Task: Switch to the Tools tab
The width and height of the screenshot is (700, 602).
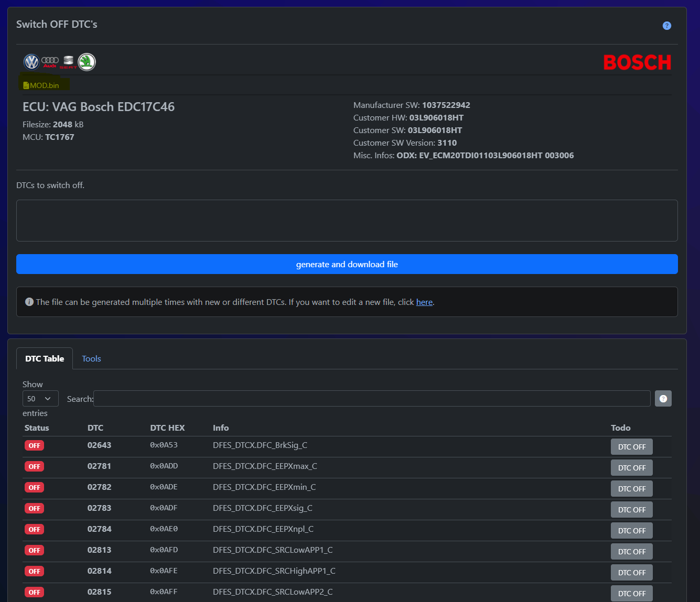Action: pos(91,359)
